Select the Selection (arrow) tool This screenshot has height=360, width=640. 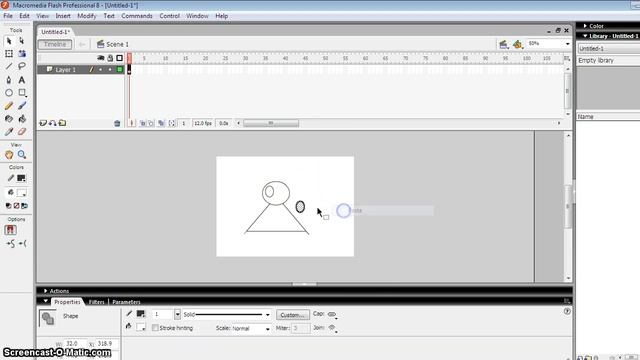tap(9, 41)
